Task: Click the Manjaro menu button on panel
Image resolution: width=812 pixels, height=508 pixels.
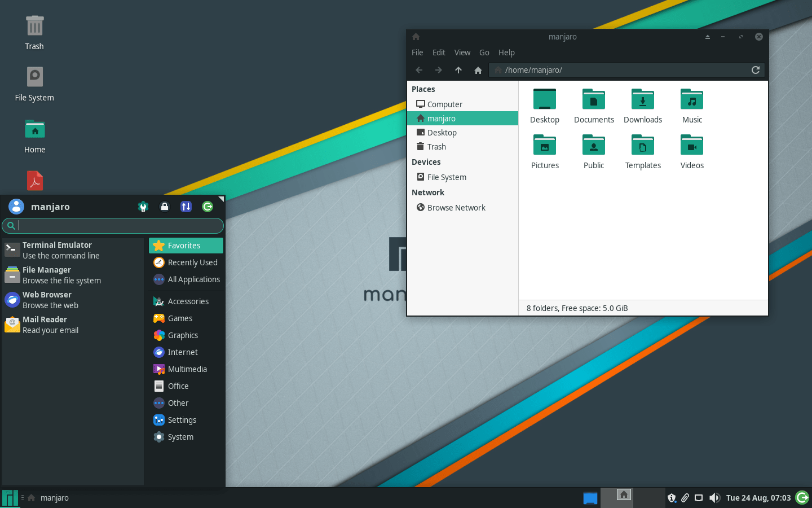Action: [x=10, y=498]
